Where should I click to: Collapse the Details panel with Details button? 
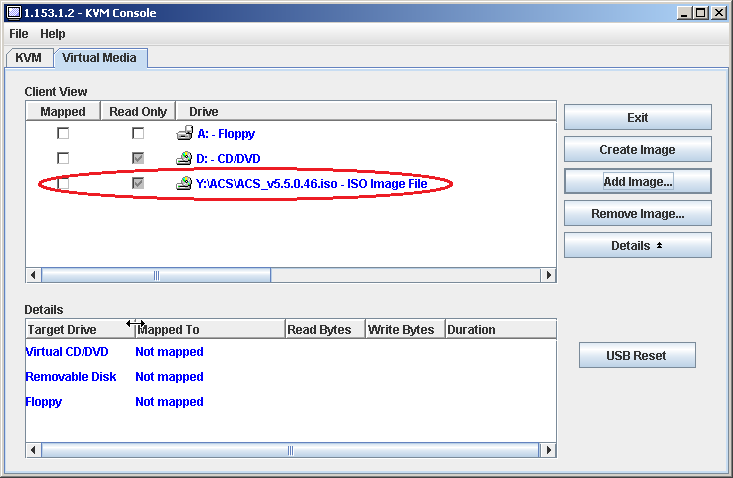point(638,245)
